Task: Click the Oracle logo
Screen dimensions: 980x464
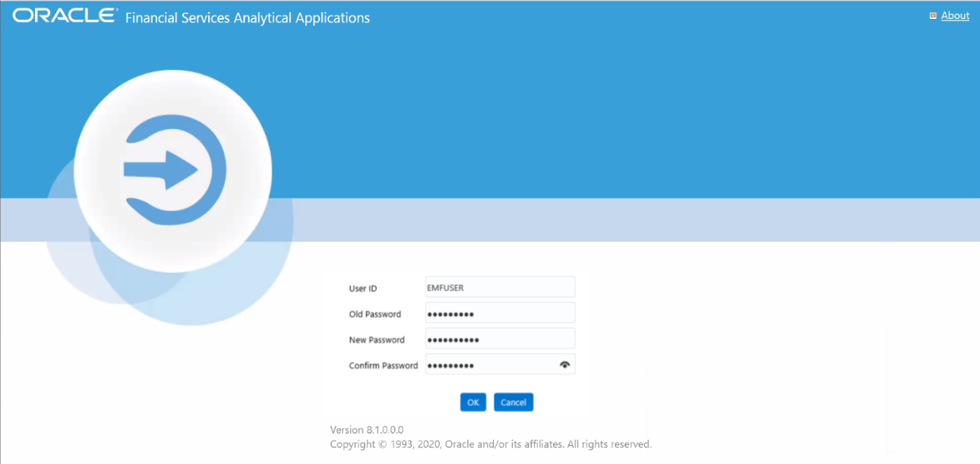Action: pos(65,16)
